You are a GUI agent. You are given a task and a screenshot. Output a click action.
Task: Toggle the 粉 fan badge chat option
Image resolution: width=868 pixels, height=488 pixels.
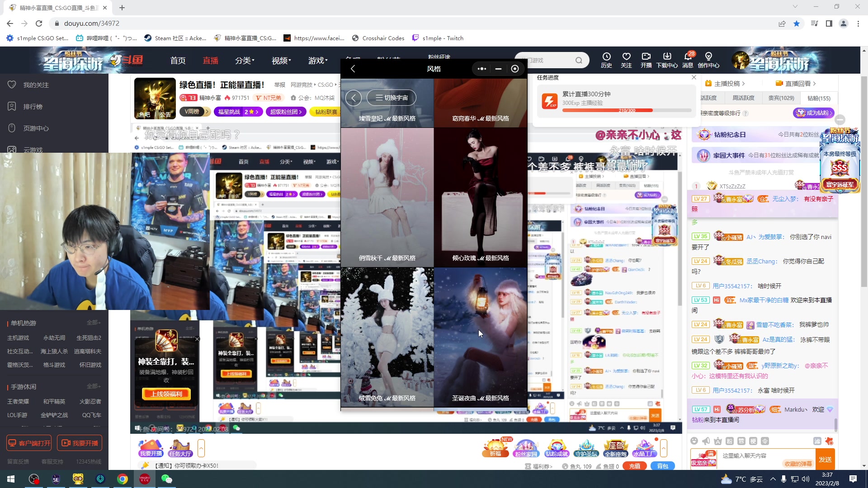coord(730,441)
